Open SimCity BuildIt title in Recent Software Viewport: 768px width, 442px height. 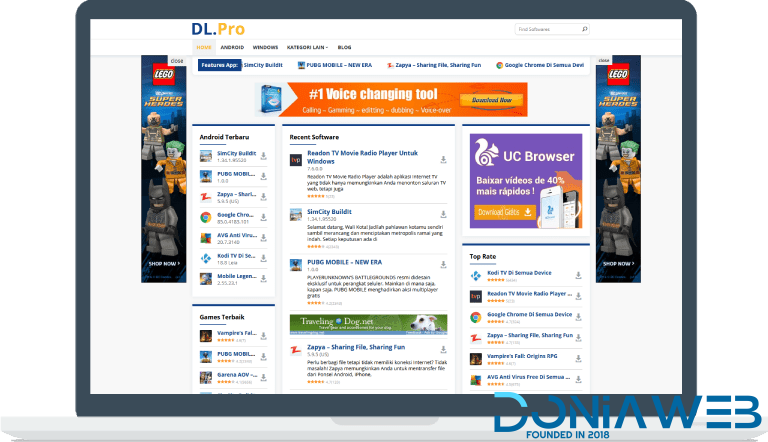click(329, 212)
